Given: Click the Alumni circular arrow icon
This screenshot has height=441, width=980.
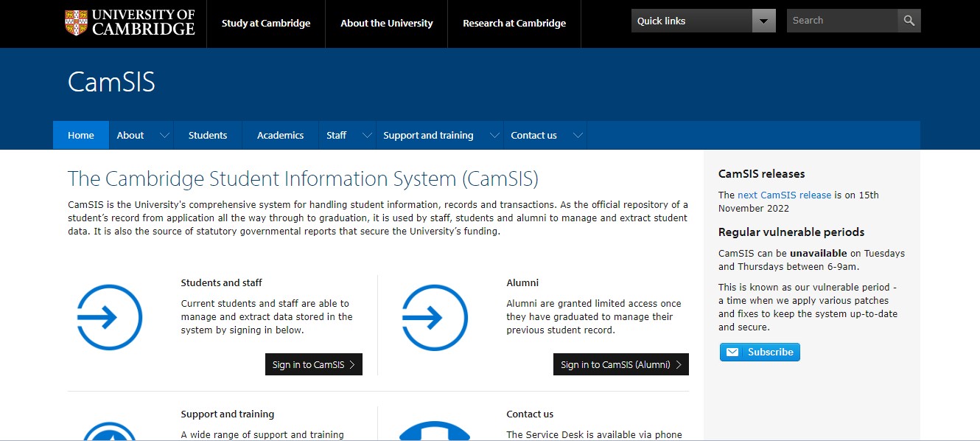Looking at the screenshot, I should [x=435, y=317].
